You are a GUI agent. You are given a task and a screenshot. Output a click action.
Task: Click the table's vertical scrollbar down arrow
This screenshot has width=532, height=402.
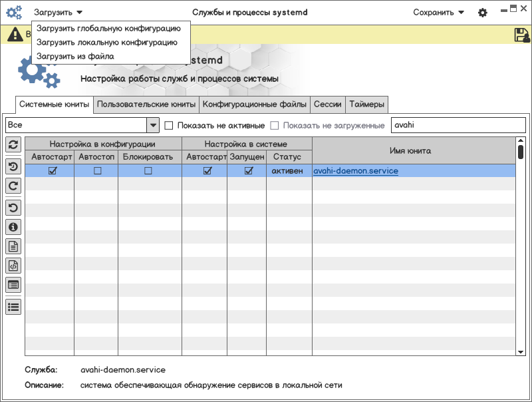tap(521, 351)
